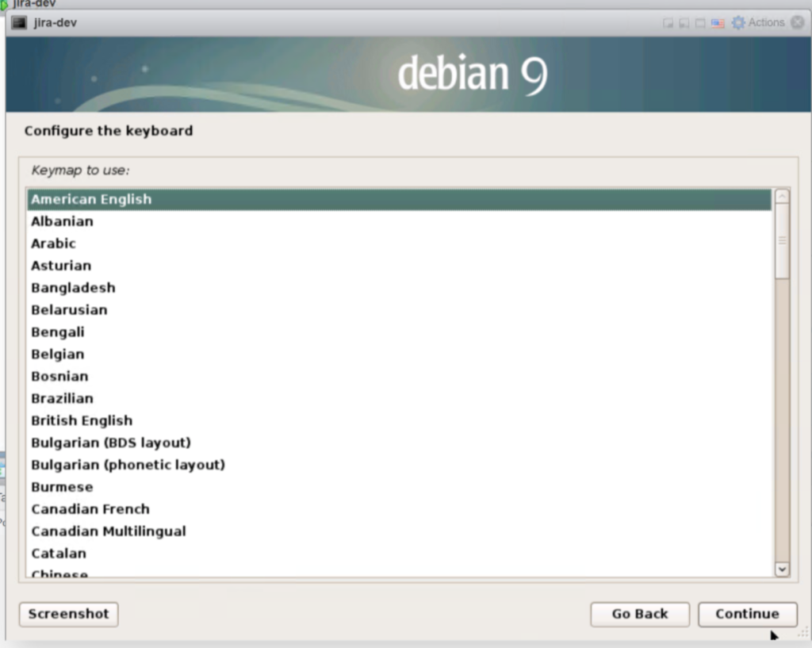Click the third window-size icon in title bar
Screen dimensions: 812x648
(x=700, y=23)
